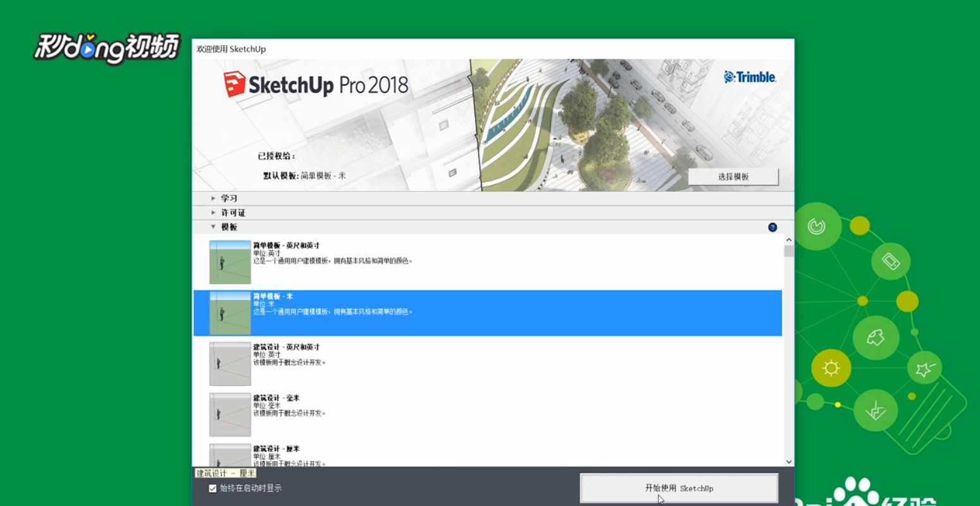Click 建筑设计 - 毫米 title text

coord(276,398)
